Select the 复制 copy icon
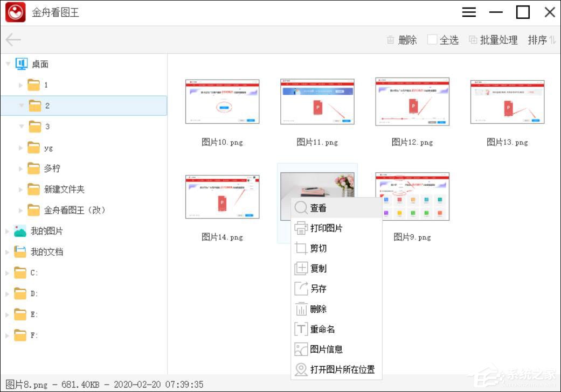The height and width of the screenshot is (392, 561). click(301, 268)
